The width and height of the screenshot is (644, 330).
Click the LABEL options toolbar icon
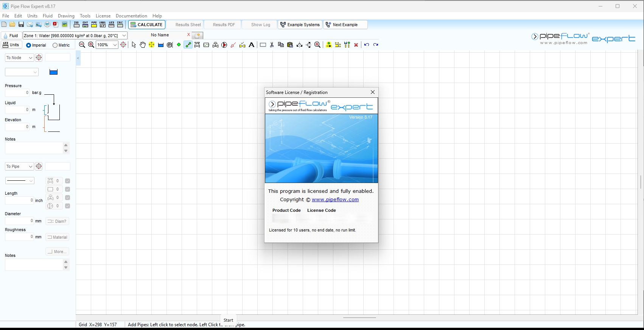(x=103, y=25)
